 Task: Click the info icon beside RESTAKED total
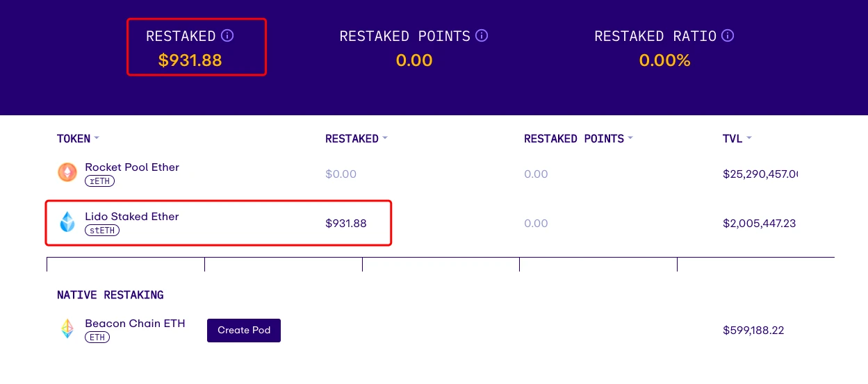tap(227, 36)
